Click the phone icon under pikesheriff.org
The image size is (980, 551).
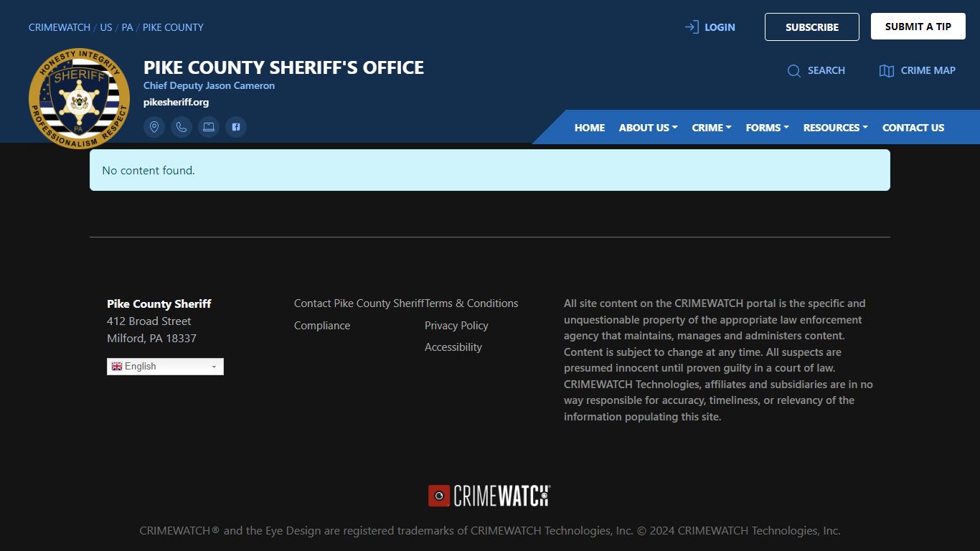[182, 127]
